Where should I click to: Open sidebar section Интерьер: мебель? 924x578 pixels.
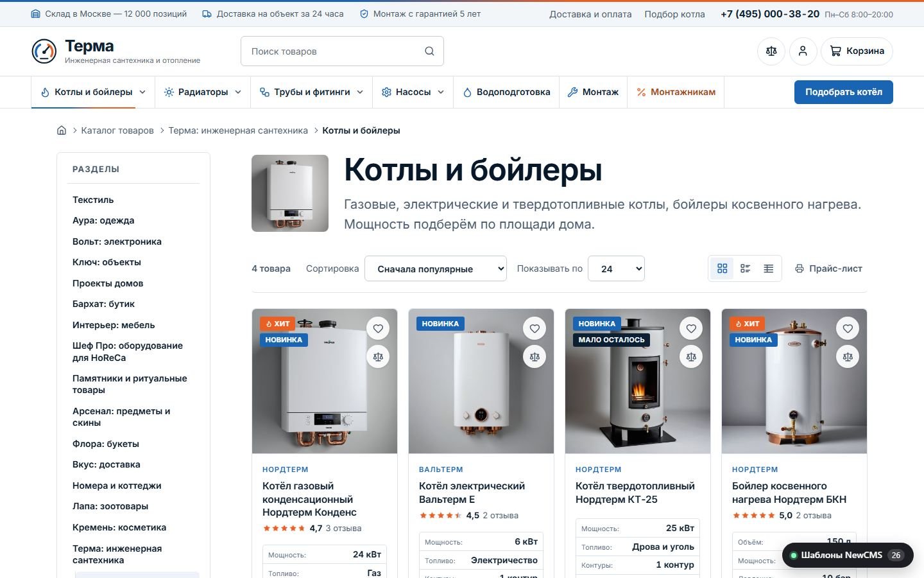tap(114, 325)
